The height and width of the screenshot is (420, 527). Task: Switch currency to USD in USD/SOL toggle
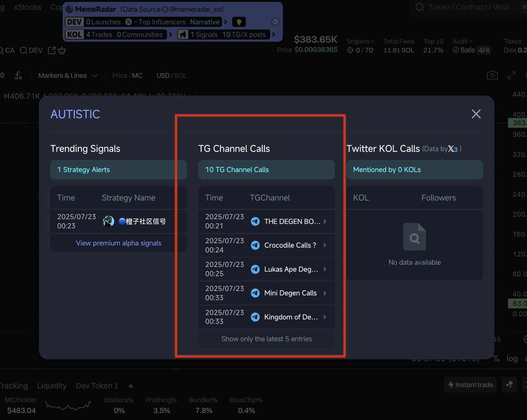coord(163,75)
